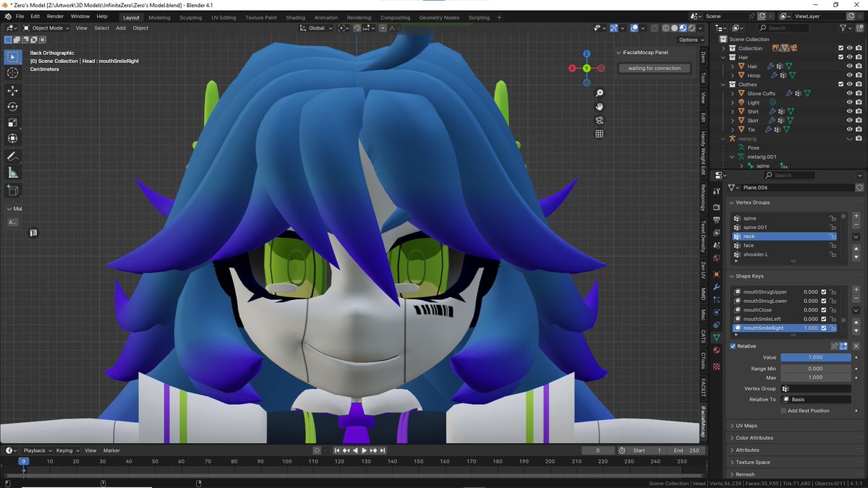The height and width of the screenshot is (488, 868).
Task: Switch orthographic/perspective grid icon
Action: point(600,134)
